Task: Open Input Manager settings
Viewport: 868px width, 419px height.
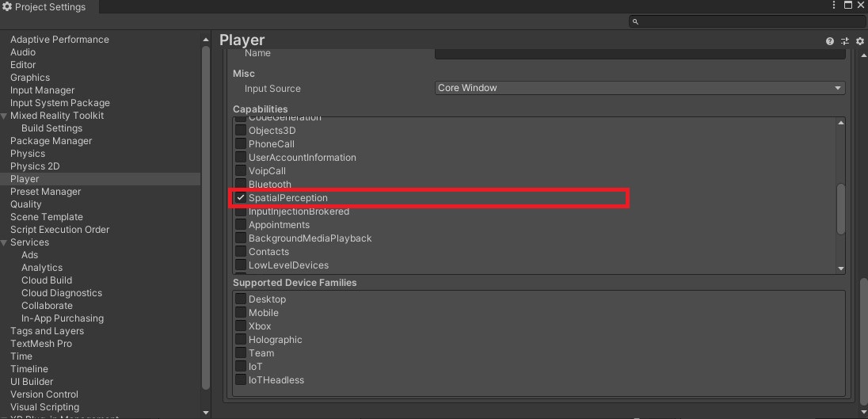Action: point(42,90)
